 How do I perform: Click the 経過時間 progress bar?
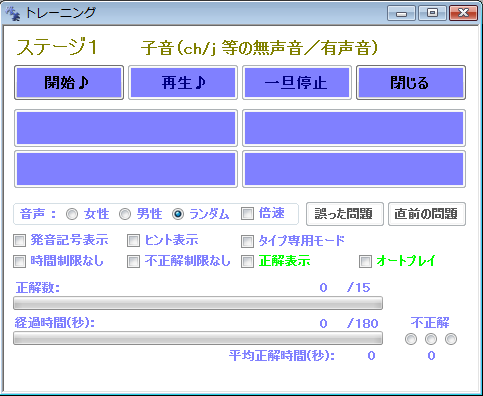tap(198, 338)
